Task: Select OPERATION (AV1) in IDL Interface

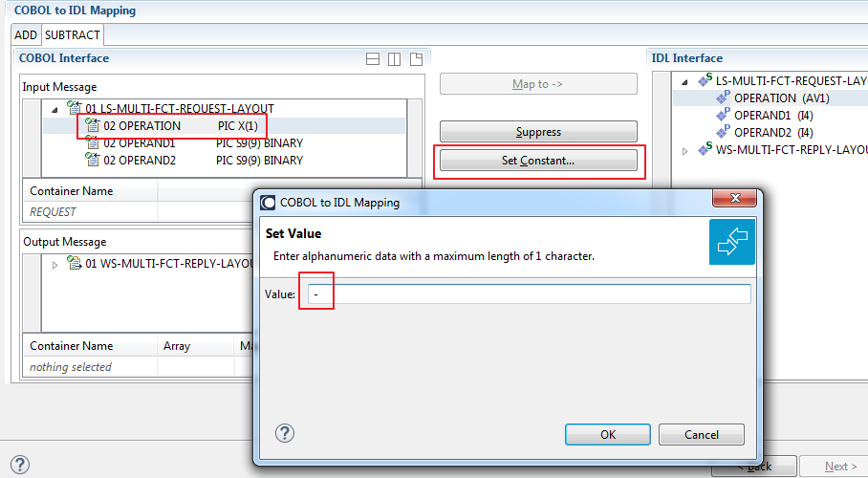Action: point(782,98)
